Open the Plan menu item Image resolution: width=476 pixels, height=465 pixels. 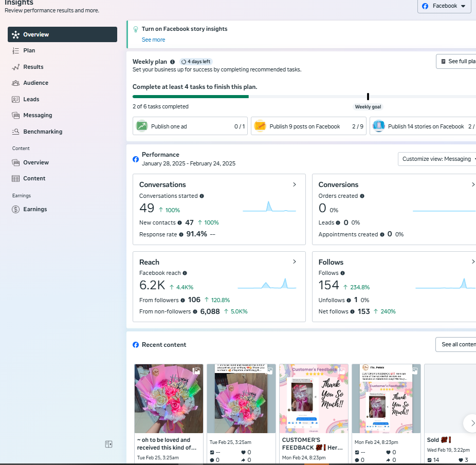tap(62, 51)
